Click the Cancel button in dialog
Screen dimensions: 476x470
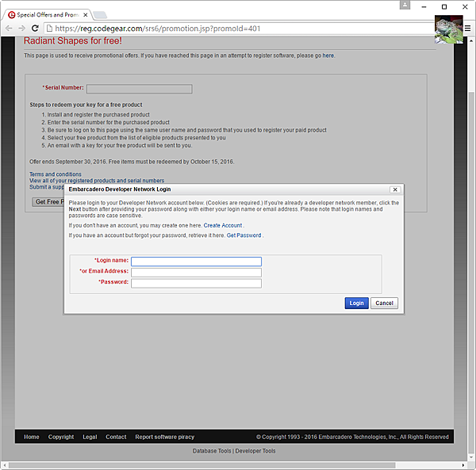click(x=384, y=303)
